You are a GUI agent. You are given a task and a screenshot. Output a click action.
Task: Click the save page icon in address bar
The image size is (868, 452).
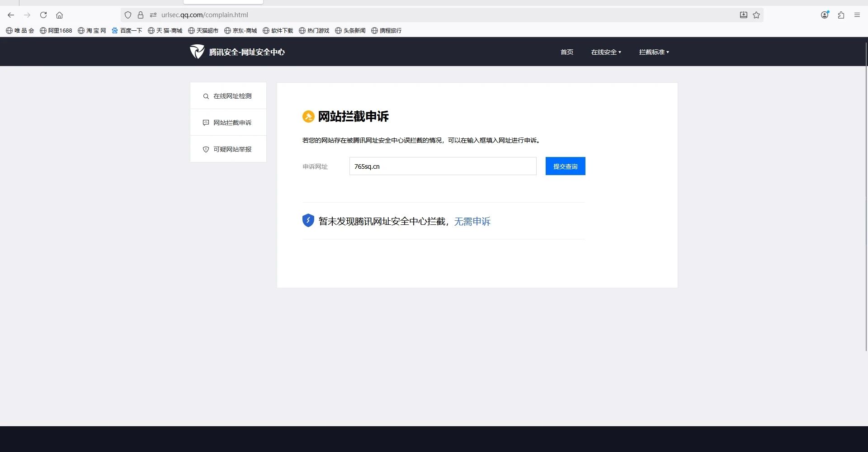(x=744, y=15)
